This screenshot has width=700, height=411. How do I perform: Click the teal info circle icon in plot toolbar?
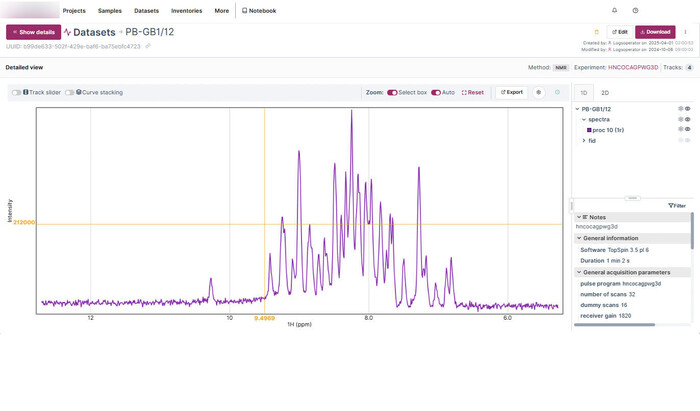click(557, 92)
